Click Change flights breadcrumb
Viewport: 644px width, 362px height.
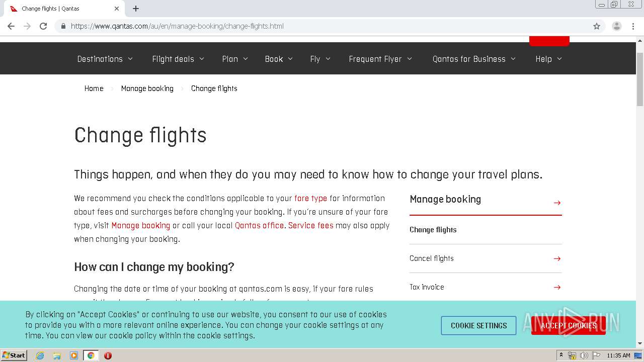[x=214, y=88]
